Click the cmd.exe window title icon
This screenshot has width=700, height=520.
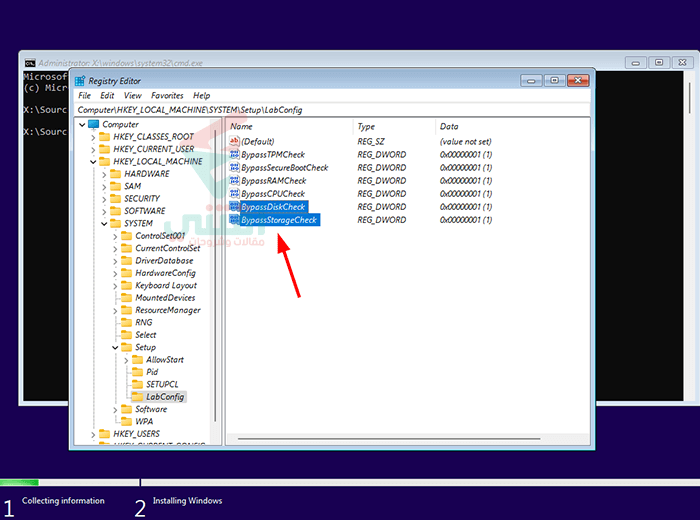click(30, 63)
